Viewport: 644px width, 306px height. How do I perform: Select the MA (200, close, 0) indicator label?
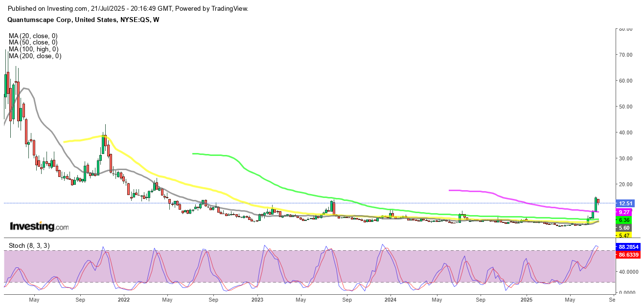pyautogui.click(x=35, y=56)
